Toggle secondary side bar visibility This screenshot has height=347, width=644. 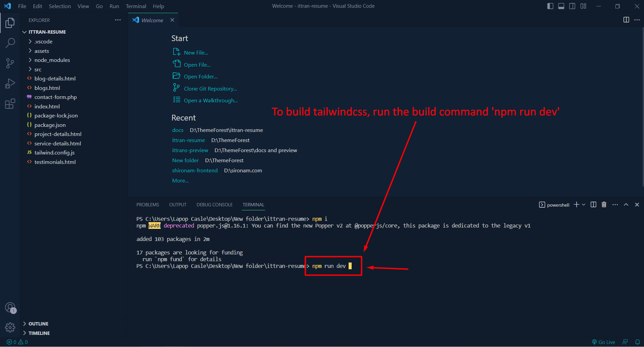(x=572, y=6)
